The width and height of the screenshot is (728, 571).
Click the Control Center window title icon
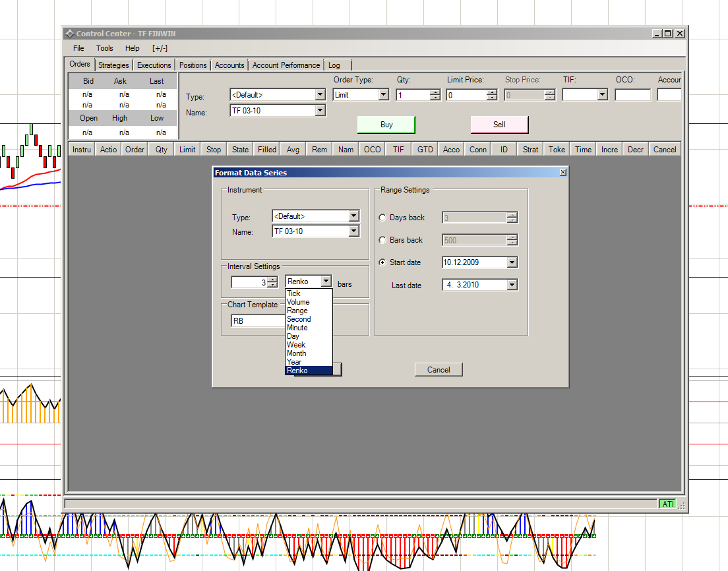pos(69,34)
